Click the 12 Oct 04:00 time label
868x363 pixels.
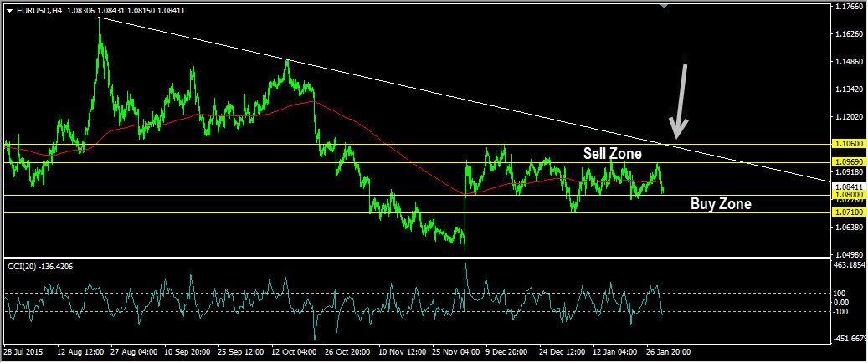pos(294,351)
